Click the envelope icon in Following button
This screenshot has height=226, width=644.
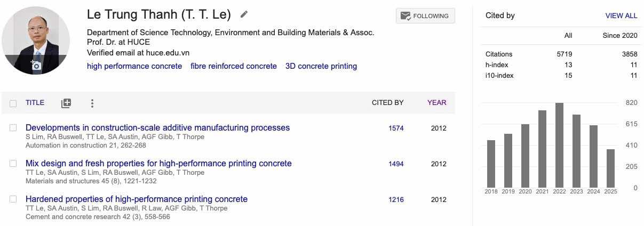(x=406, y=16)
